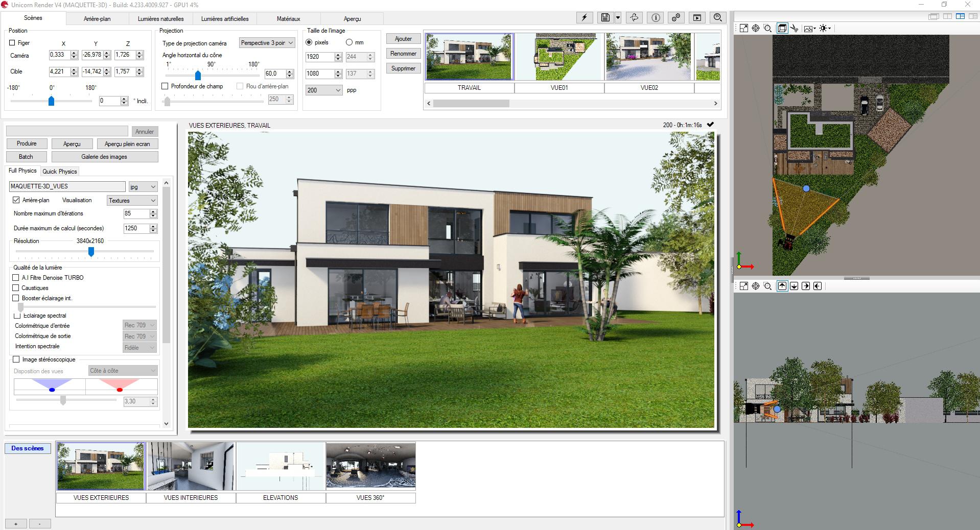The image size is (980, 530).
Task: Click the video clapper animation icon
Action: (x=697, y=18)
